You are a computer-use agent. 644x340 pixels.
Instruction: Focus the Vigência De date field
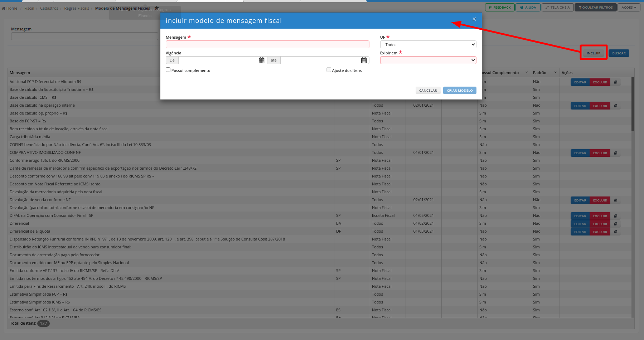point(218,60)
